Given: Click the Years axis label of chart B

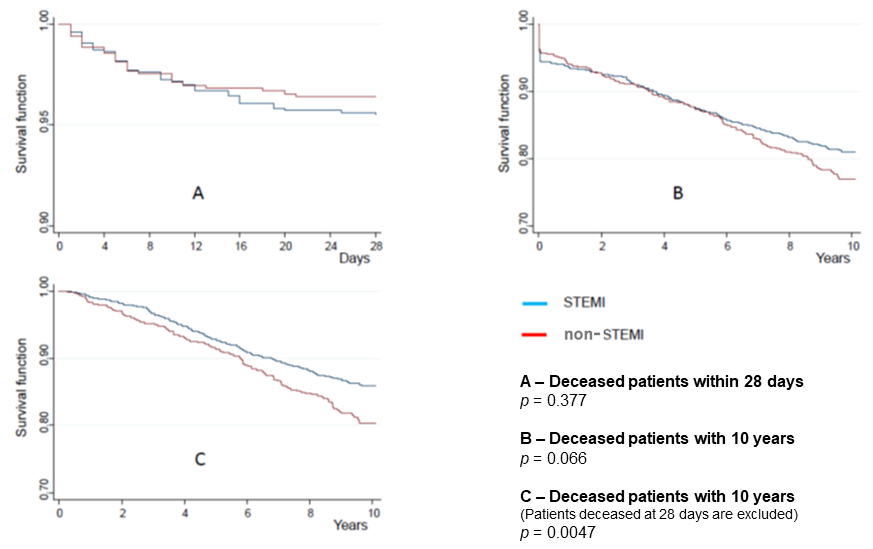Looking at the screenshot, I should (x=832, y=259).
